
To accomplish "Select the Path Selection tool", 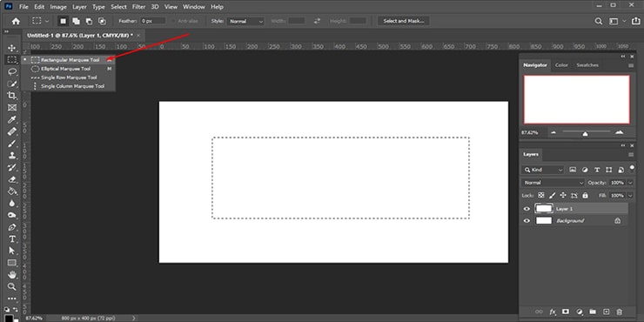I will point(12,251).
